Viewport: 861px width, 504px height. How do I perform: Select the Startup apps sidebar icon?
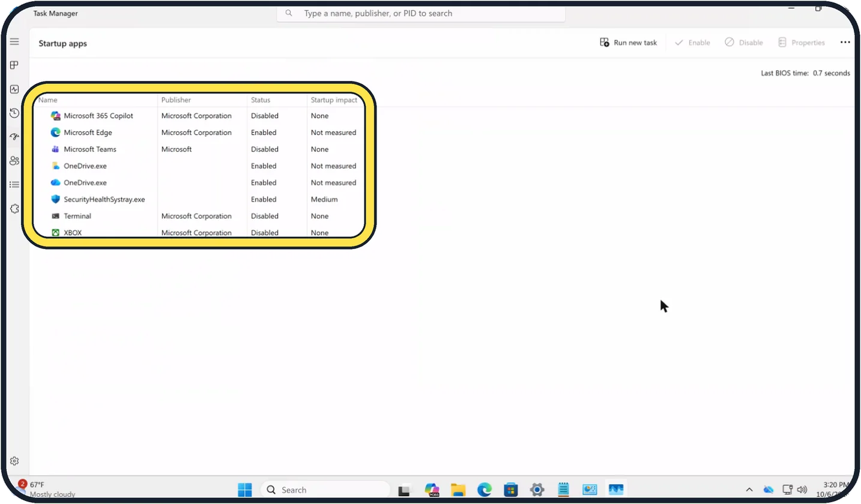[x=14, y=137]
